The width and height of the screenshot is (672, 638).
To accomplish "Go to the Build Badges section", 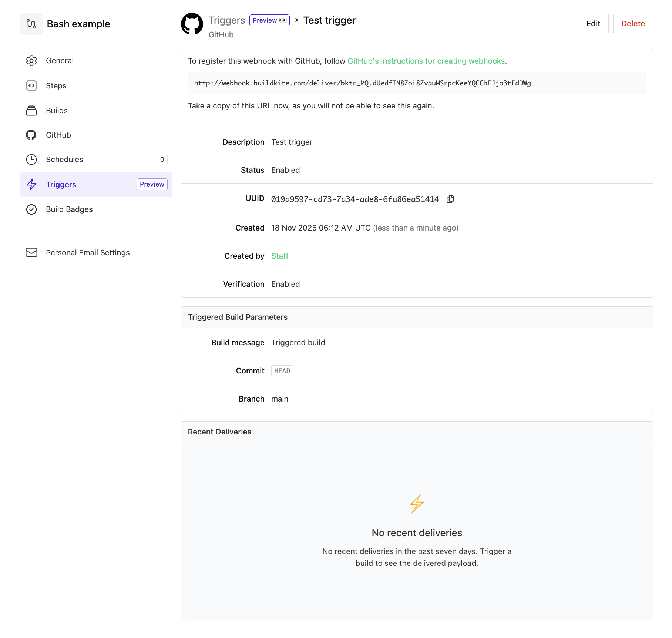I will 69,209.
